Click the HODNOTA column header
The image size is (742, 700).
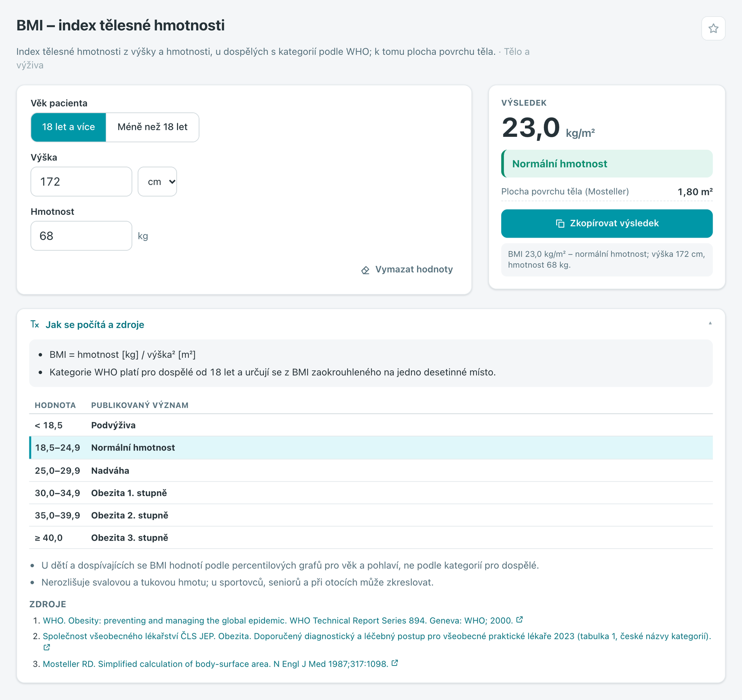[55, 405]
